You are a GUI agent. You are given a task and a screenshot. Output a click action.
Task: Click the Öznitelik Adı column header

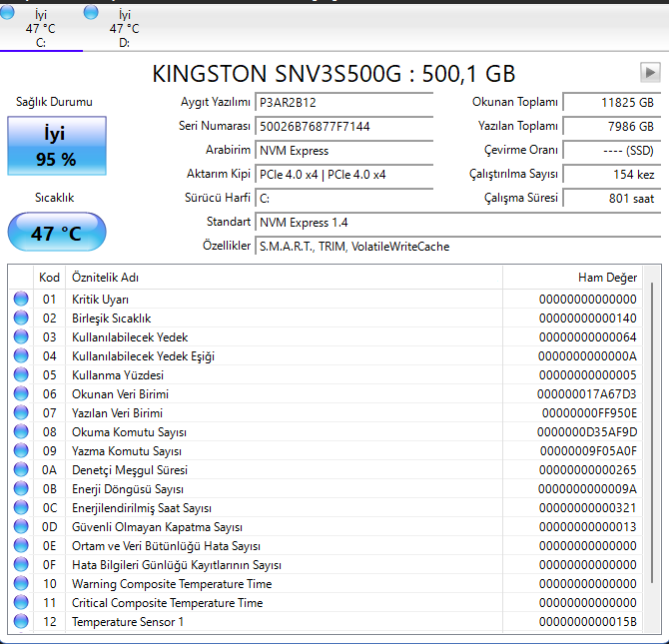tap(285, 278)
